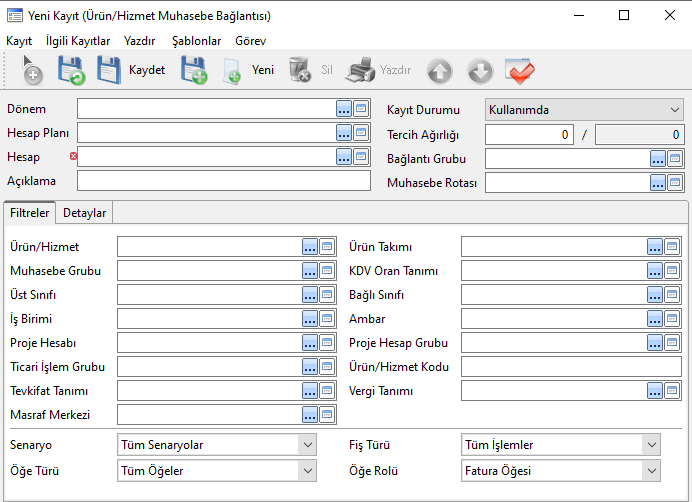The width and height of the screenshot is (692, 502).
Task: Click the save-and-new disk icon with plus
Action: pos(193,70)
